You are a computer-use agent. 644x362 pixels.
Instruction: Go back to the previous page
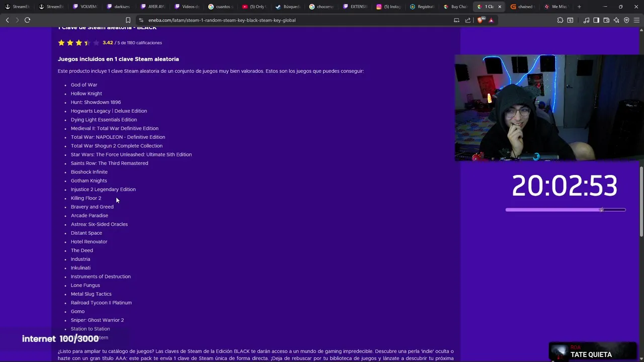click(7, 20)
